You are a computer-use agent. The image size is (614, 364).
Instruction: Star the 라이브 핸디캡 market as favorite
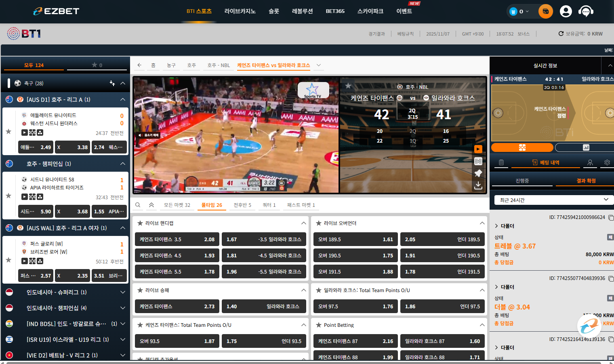pyautogui.click(x=140, y=223)
